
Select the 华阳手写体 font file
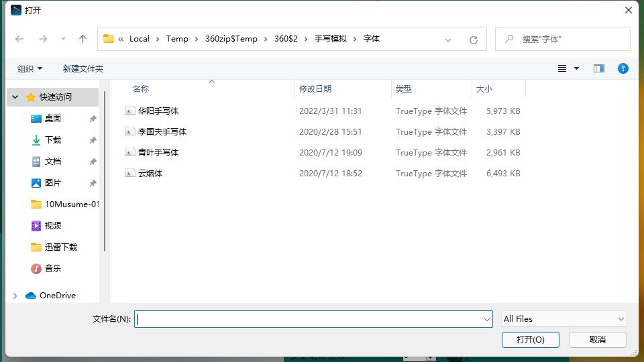coord(158,111)
